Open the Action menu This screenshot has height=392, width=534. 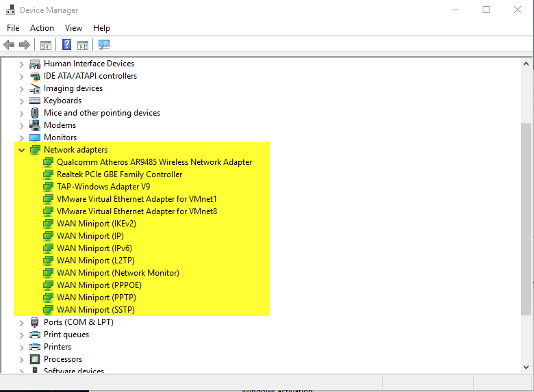tap(42, 28)
